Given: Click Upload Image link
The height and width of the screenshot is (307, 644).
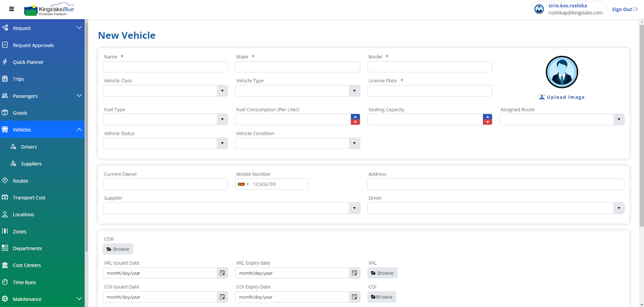Looking at the screenshot, I should [x=561, y=97].
